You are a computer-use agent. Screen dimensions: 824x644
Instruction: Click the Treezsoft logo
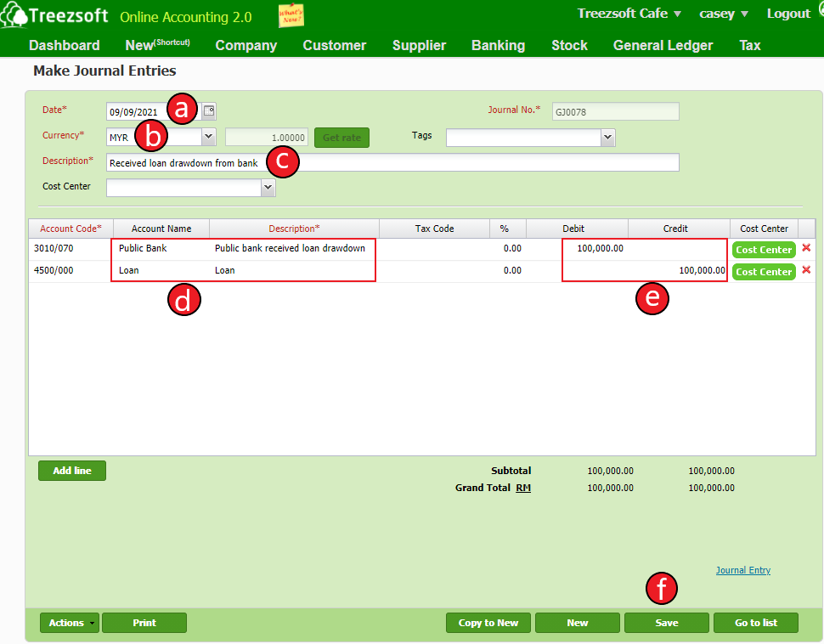point(55,16)
